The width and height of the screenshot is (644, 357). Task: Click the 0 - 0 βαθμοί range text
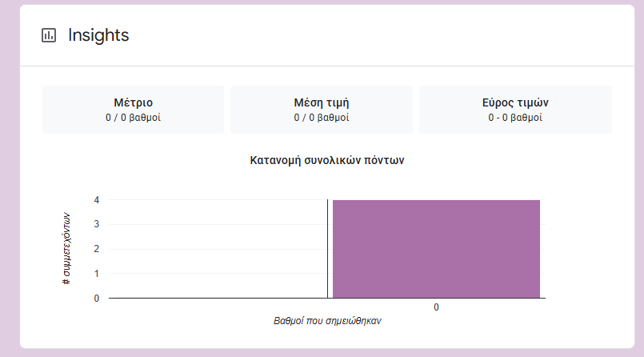point(515,118)
